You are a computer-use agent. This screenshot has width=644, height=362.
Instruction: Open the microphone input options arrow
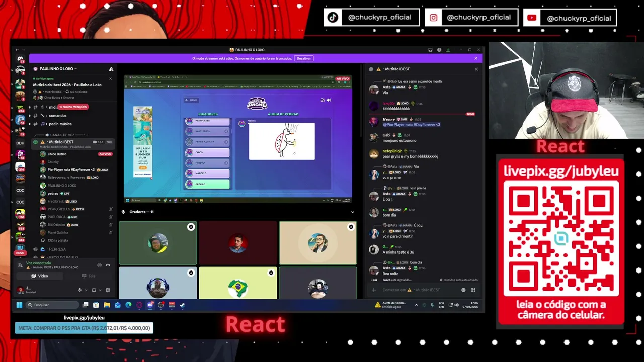tap(85, 290)
